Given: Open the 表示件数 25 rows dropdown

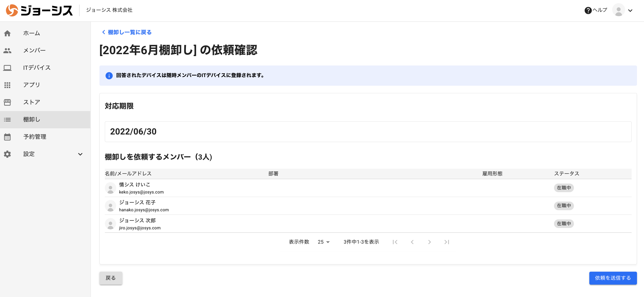Looking at the screenshot, I should pyautogui.click(x=324, y=242).
